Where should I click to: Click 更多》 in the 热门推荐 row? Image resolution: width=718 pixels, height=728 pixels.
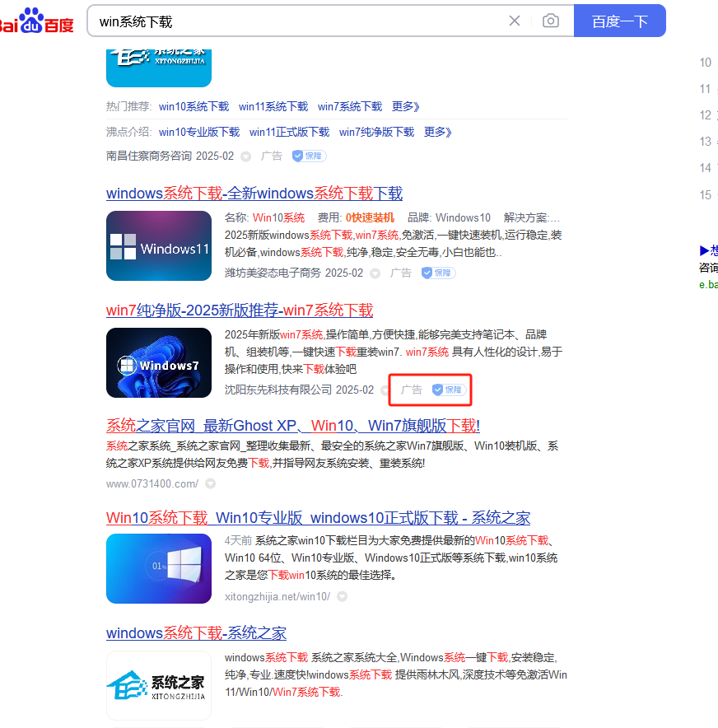pos(406,107)
